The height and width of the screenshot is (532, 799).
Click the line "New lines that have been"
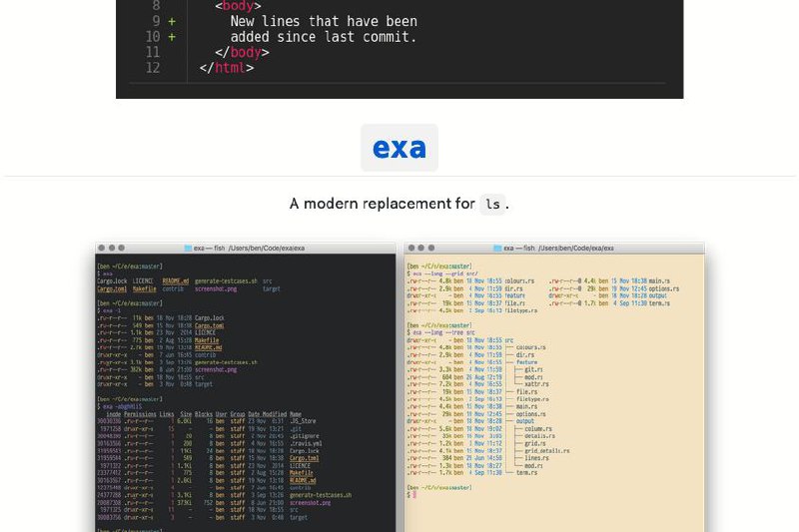click(324, 21)
